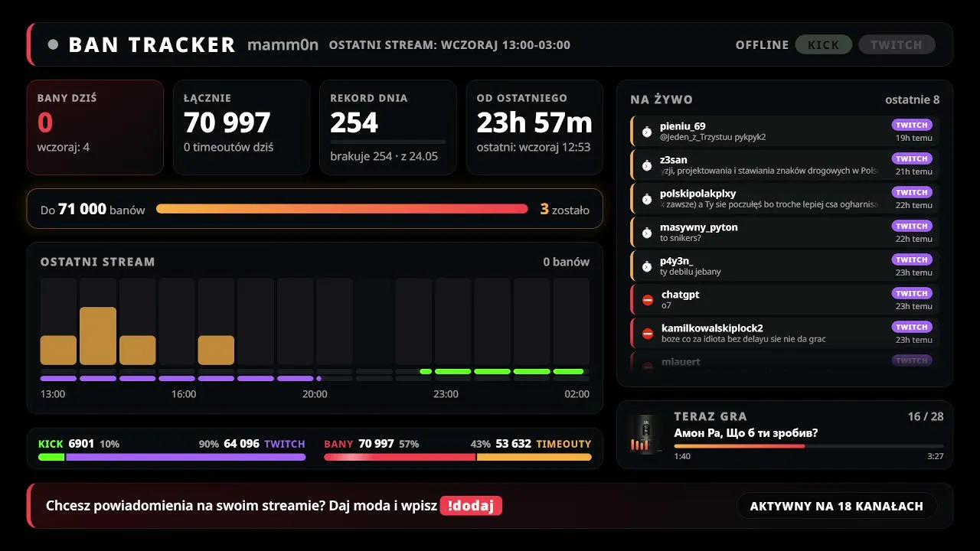Screen dimensions: 980x551
Task: Click the tallest orange bar in Ostatni Stream chart
Action: point(98,336)
